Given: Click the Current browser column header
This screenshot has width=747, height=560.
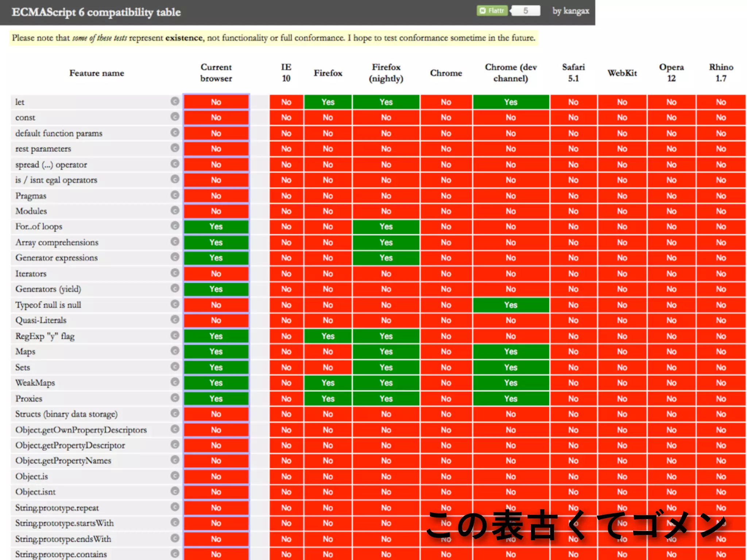Looking at the screenshot, I should 216,73.
